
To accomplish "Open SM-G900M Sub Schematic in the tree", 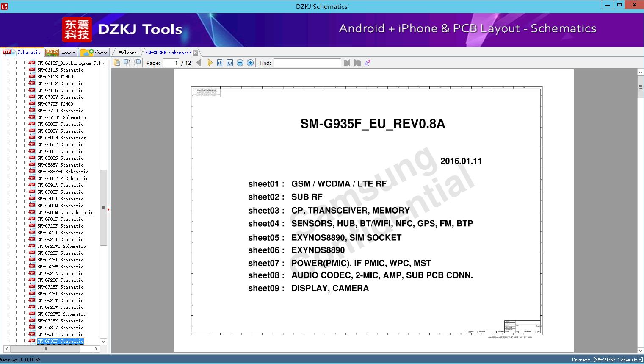I will 65,212.
